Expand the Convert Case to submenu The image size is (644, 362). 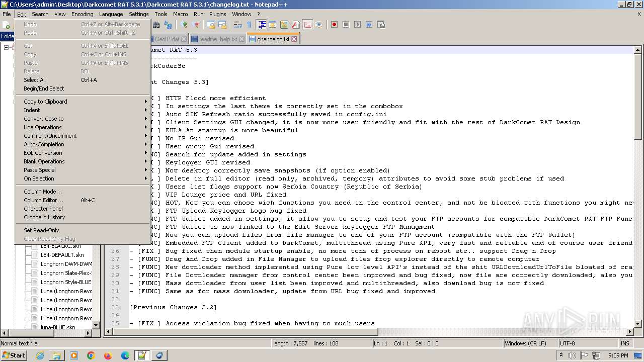[x=83, y=119]
